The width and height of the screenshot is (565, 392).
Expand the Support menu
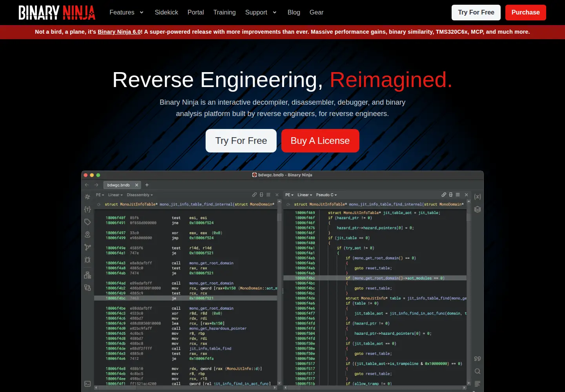[x=261, y=13]
